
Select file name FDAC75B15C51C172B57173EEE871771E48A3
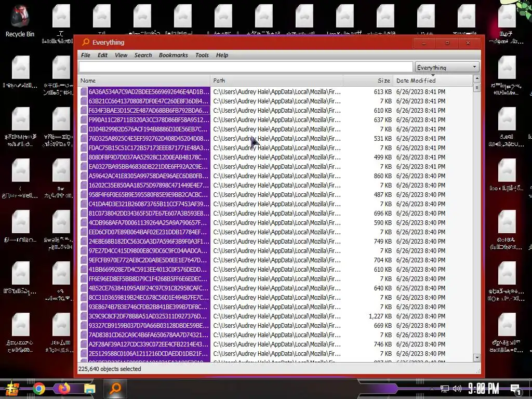(149, 148)
